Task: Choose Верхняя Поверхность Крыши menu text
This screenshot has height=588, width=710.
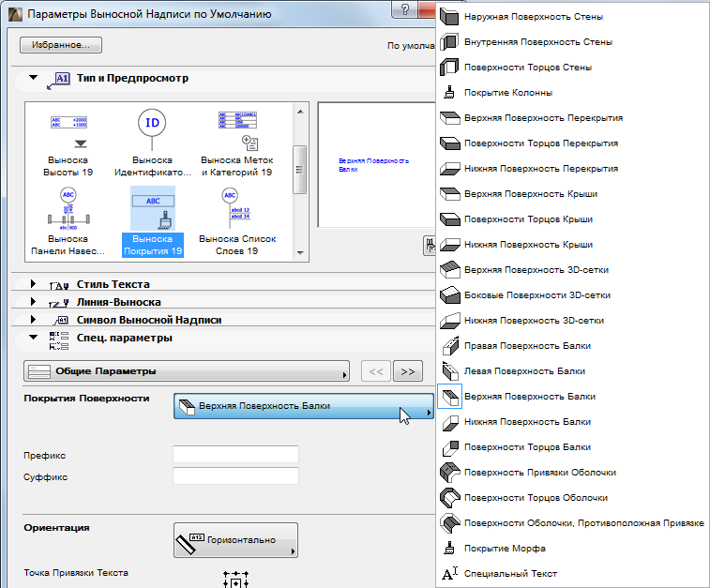Action: 531,194
